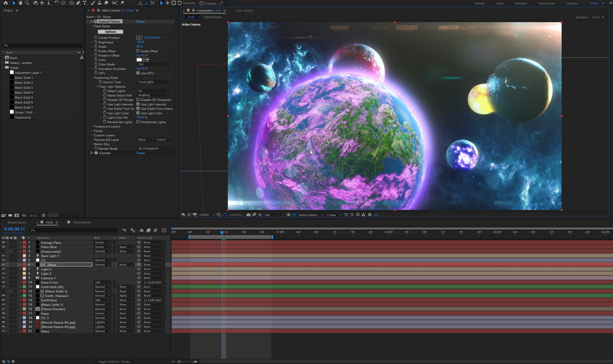Open the Source Type dropdown

(x=154, y=82)
